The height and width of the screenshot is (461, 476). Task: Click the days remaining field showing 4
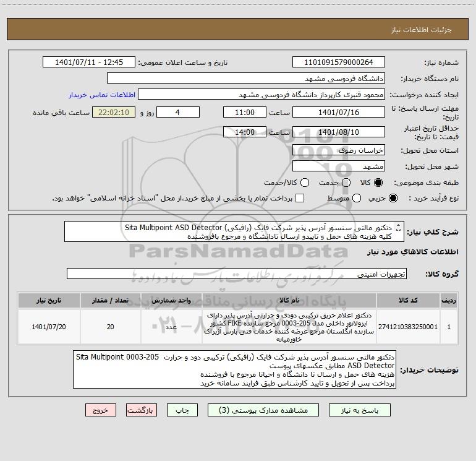point(178,112)
